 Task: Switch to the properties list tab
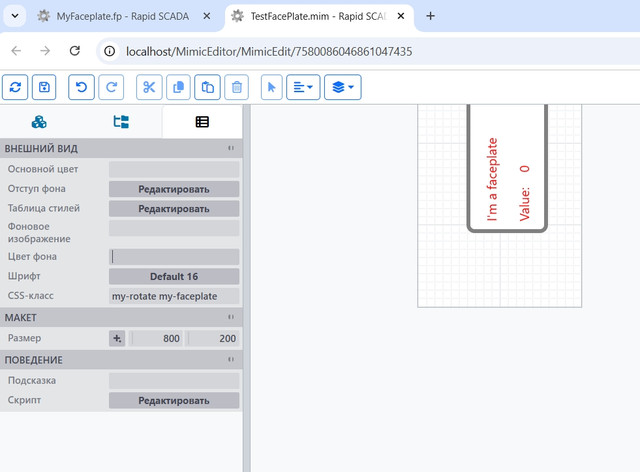(202, 122)
